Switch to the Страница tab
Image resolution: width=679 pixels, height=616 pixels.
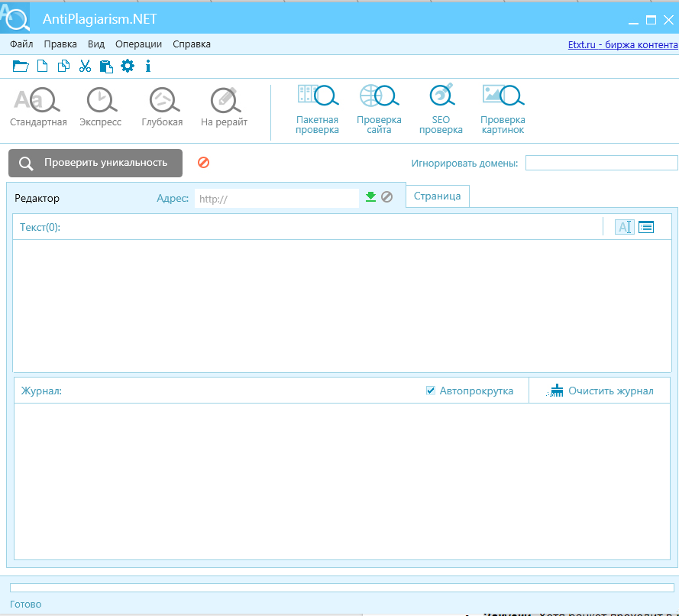coord(437,196)
